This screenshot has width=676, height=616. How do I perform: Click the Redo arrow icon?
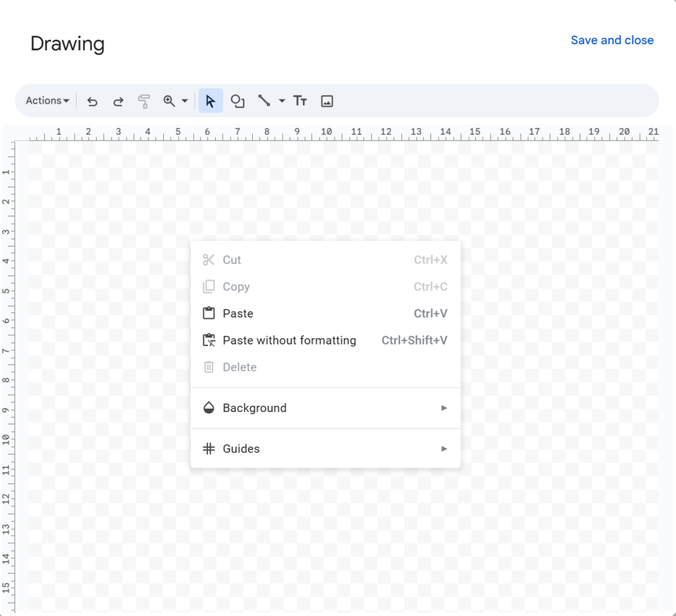point(118,101)
